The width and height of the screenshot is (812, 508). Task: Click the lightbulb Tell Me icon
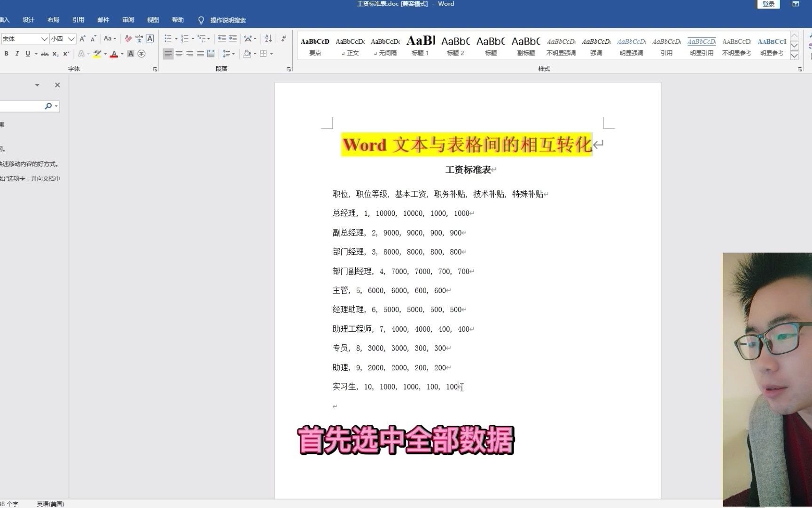click(201, 20)
